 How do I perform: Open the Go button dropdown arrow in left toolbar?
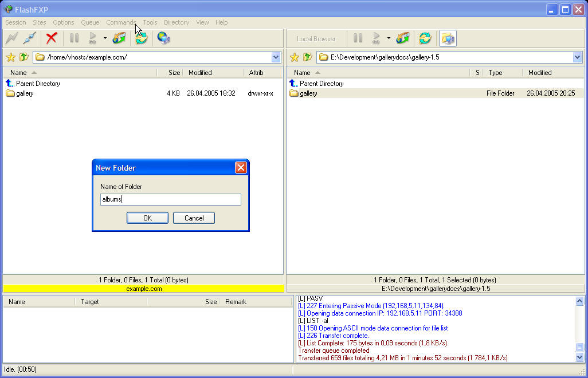click(105, 38)
